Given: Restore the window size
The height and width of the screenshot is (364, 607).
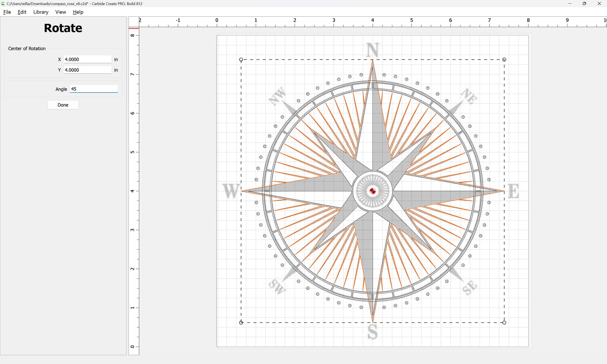Looking at the screenshot, I should 584,4.
